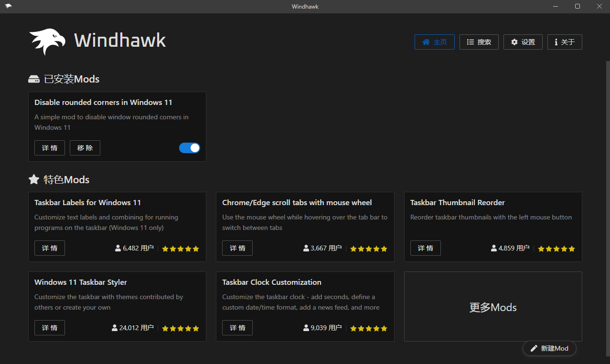Open 详情 for Taskbar Clock Customization
Viewport: 610px width, 364px height.
[x=237, y=328]
